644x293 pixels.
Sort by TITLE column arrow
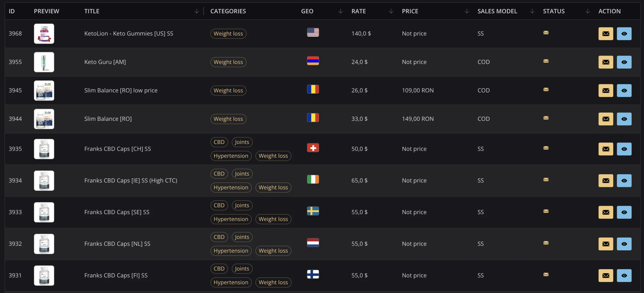(x=196, y=11)
